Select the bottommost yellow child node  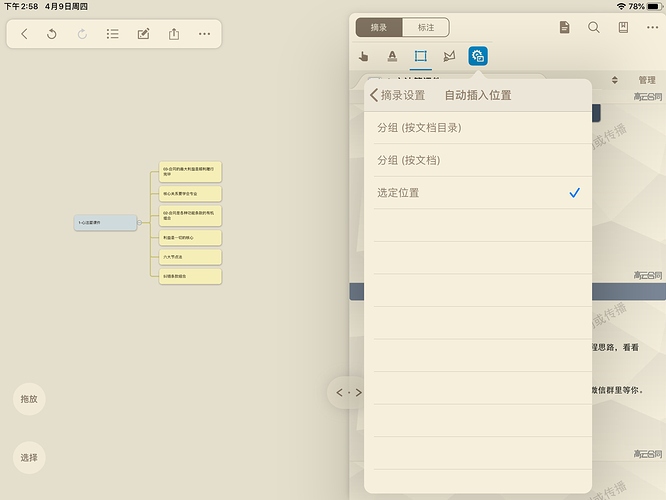pyautogui.click(x=190, y=276)
